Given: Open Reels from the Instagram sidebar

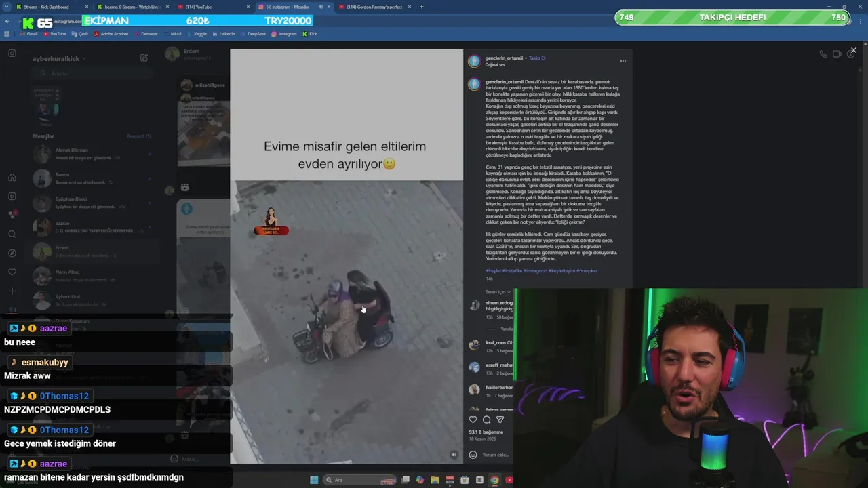Looking at the screenshot, I should pos(12,197).
